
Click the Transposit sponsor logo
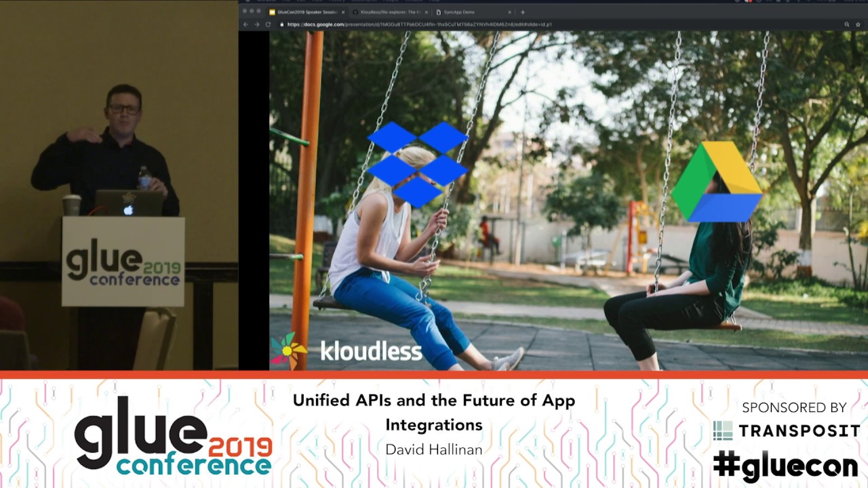pos(787,430)
